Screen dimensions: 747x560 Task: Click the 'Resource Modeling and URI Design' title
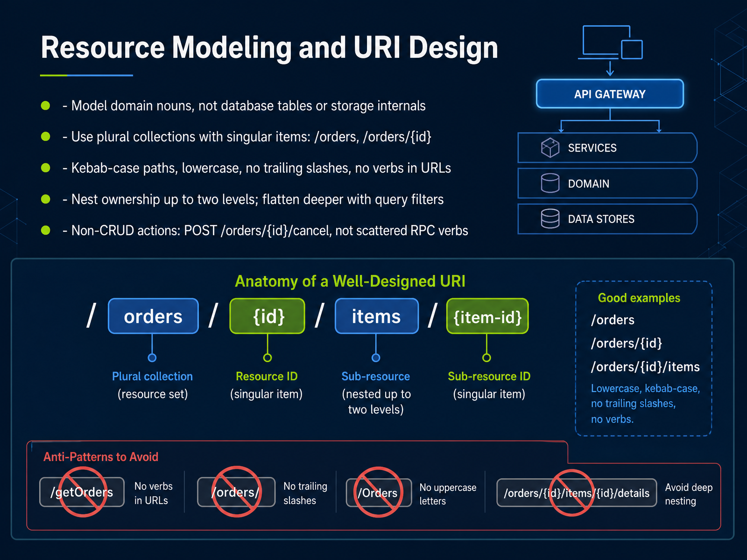[x=269, y=47]
